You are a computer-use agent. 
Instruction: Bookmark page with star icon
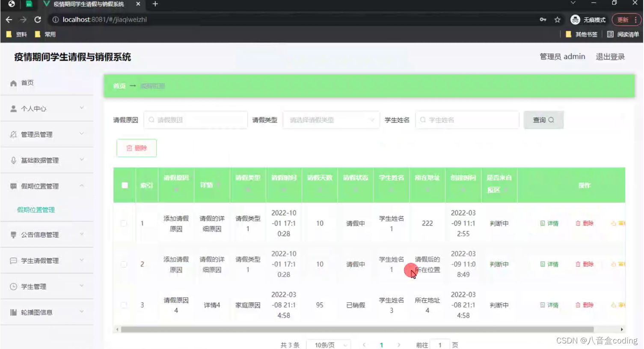coord(557,20)
